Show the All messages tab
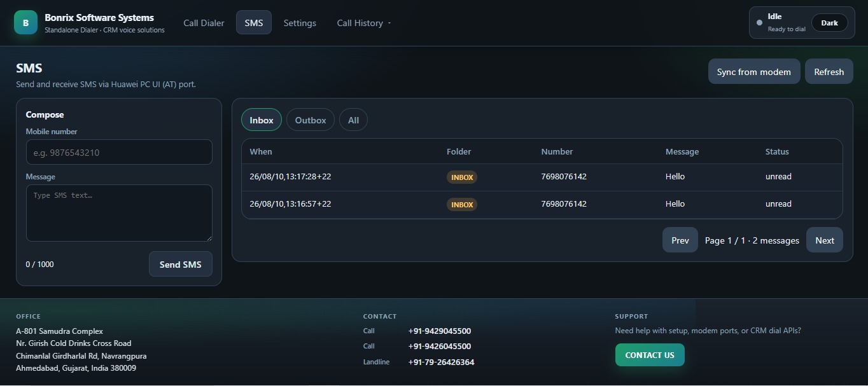 coord(353,120)
